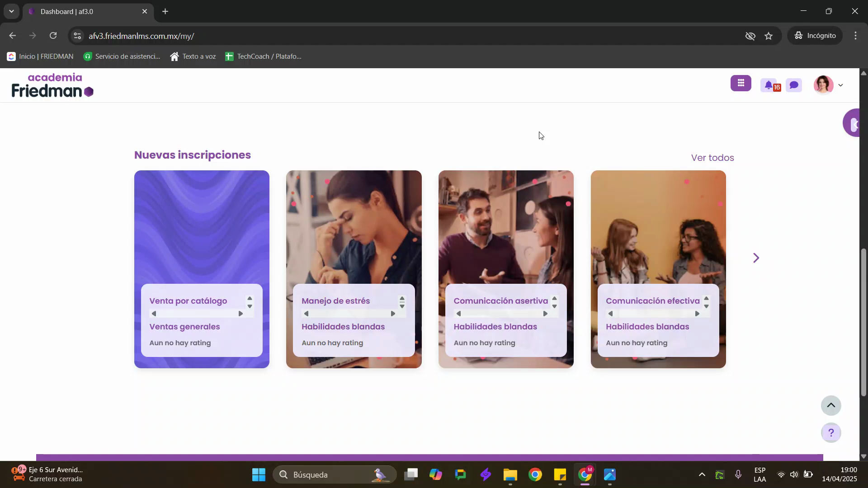
Task: Click the third-party cookies blocked eye icon
Action: [x=750, y=36]
